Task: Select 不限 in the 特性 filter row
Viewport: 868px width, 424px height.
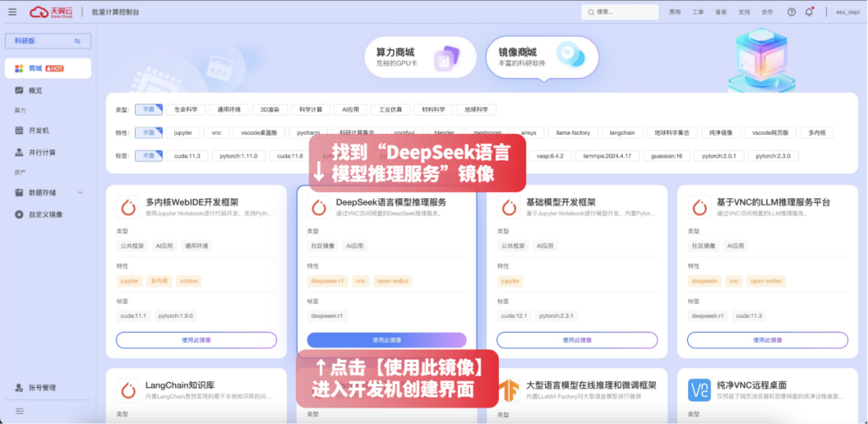Action: pos(149,132)
